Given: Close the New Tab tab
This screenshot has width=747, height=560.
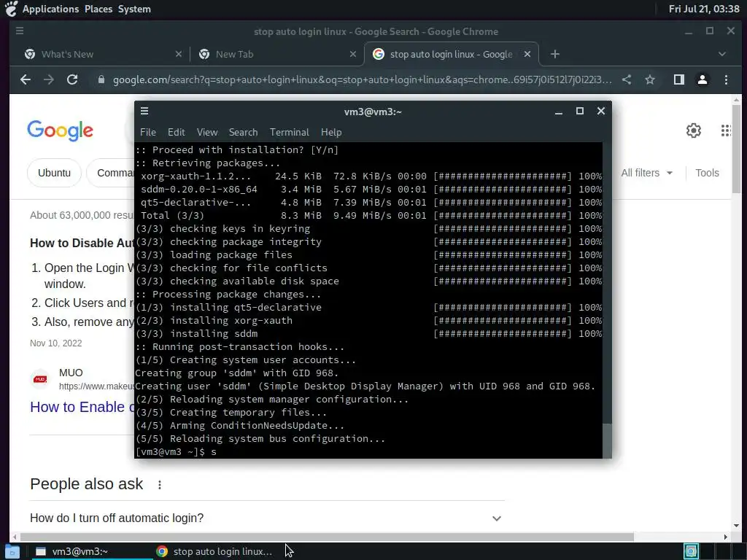Looking at the screenshot, I should (x=353, y=54).
